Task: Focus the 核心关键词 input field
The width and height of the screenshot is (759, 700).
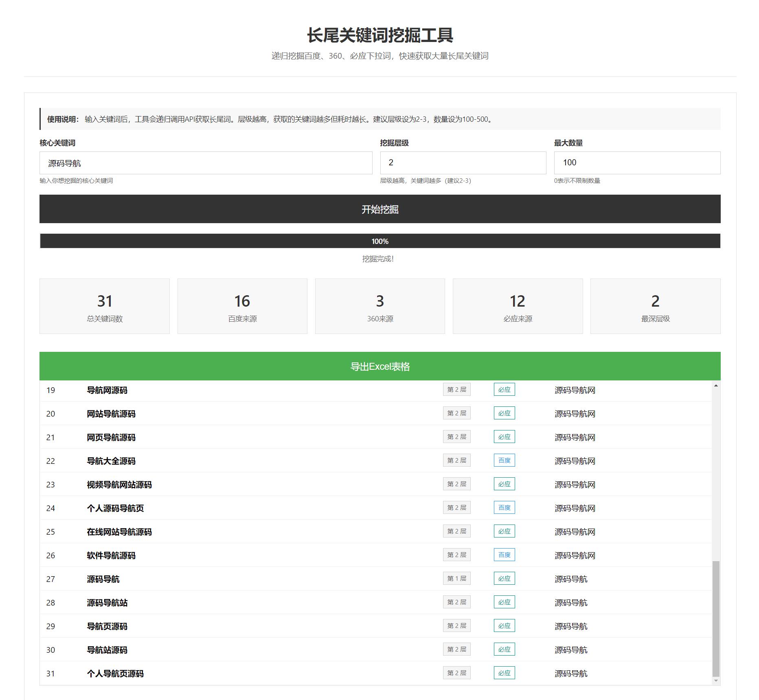Action: (206, 163)
